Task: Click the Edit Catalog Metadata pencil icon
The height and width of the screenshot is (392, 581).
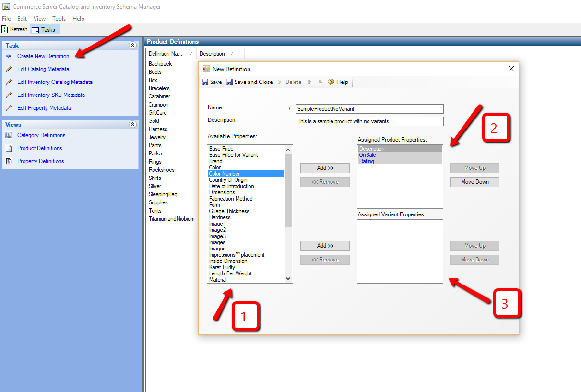Action: point(8,69)
